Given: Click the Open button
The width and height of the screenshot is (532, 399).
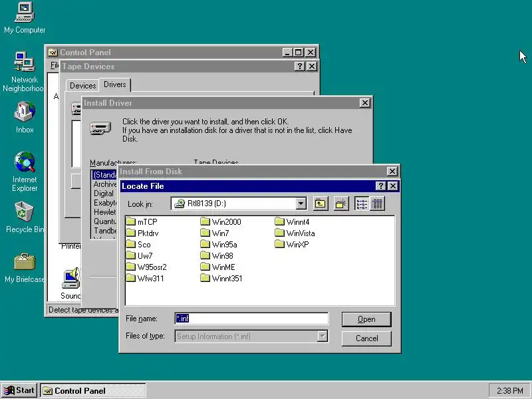Looking at the screenshot, I should [366, 319].
